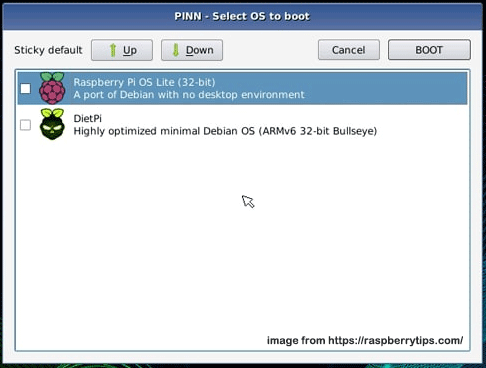Tick the Raspberry Pi OS Lite checkbox
486x368 pixels.
[x=26, y=89]
